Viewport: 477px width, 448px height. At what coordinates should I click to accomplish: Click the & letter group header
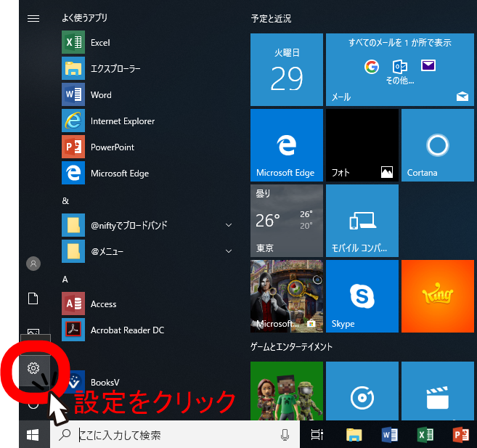pyautogui.click(x=65, y=200)
